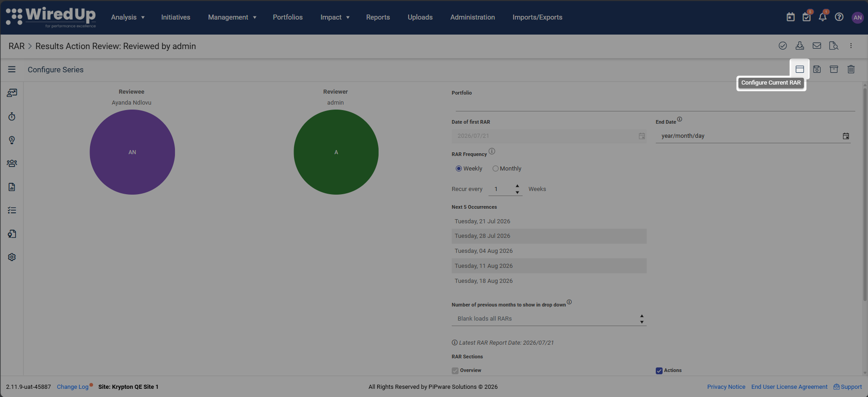Screen dimensions: 868x397
Task: Click the page vertical scrollbar
Action: [x=865, y=195]
